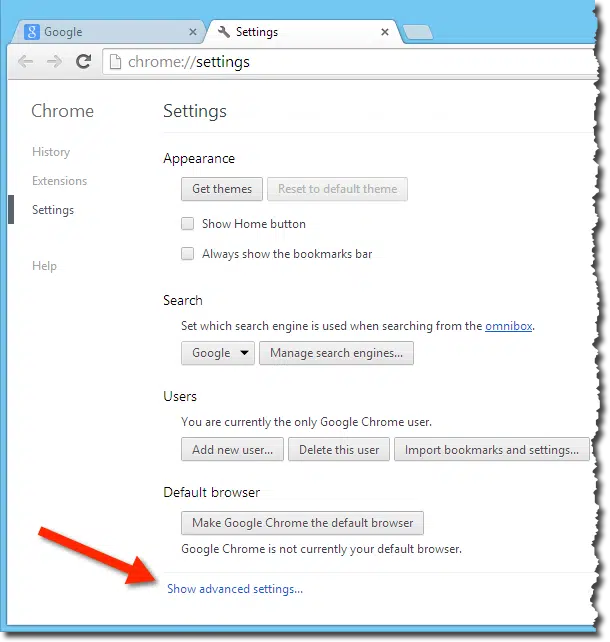Click the Users section heading
Viewport: 610px width, 642px height.
180,396
